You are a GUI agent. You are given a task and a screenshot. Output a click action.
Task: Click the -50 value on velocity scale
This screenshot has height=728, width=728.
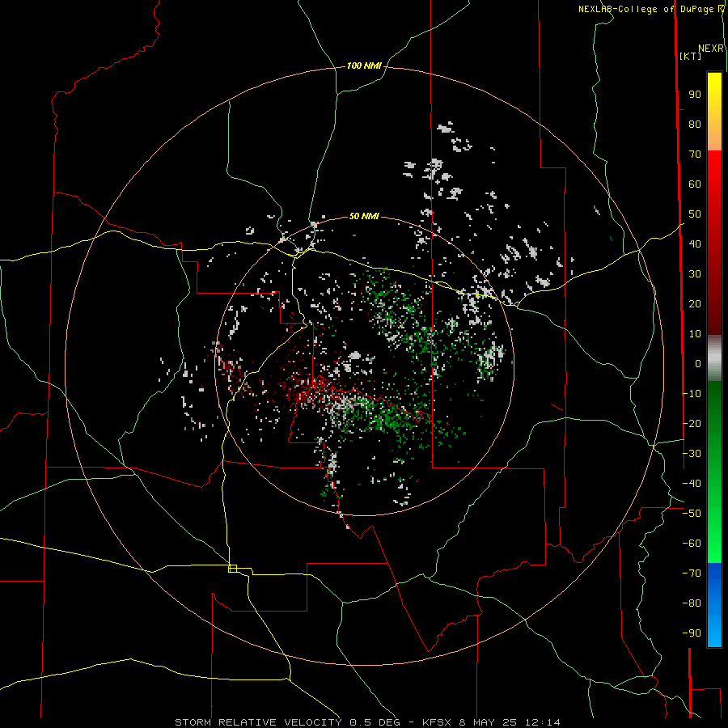[692, 514]
